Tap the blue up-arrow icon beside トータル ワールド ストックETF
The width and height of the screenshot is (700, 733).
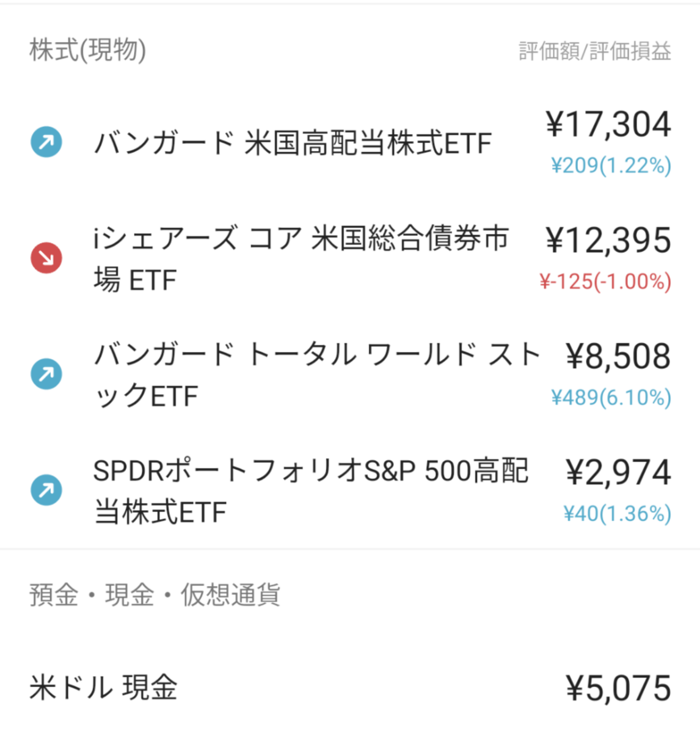[46, 374]
